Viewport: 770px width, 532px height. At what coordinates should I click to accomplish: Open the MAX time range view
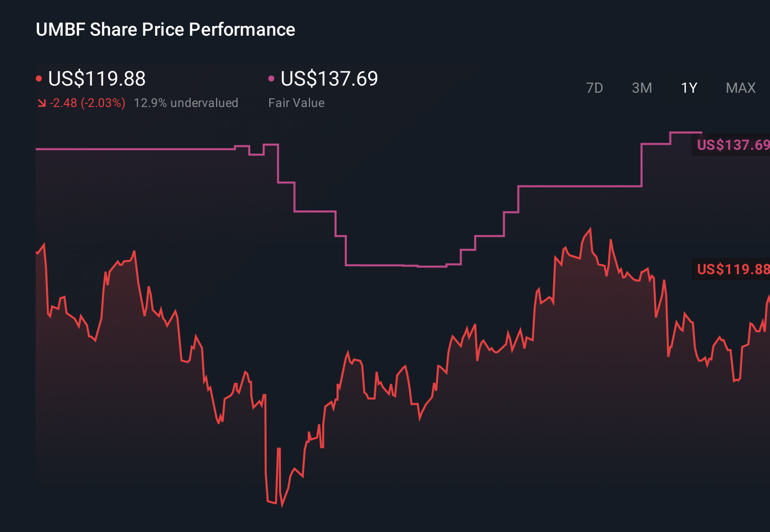coord(740,88)
